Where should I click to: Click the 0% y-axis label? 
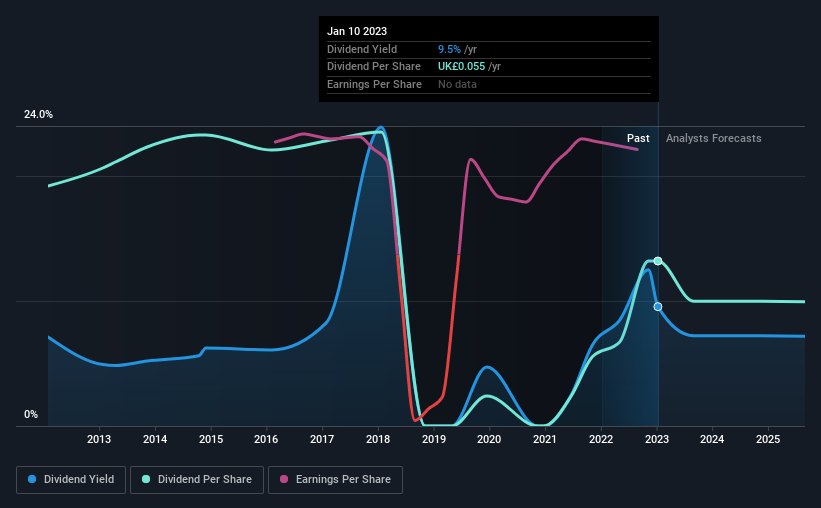pos(31,414)
